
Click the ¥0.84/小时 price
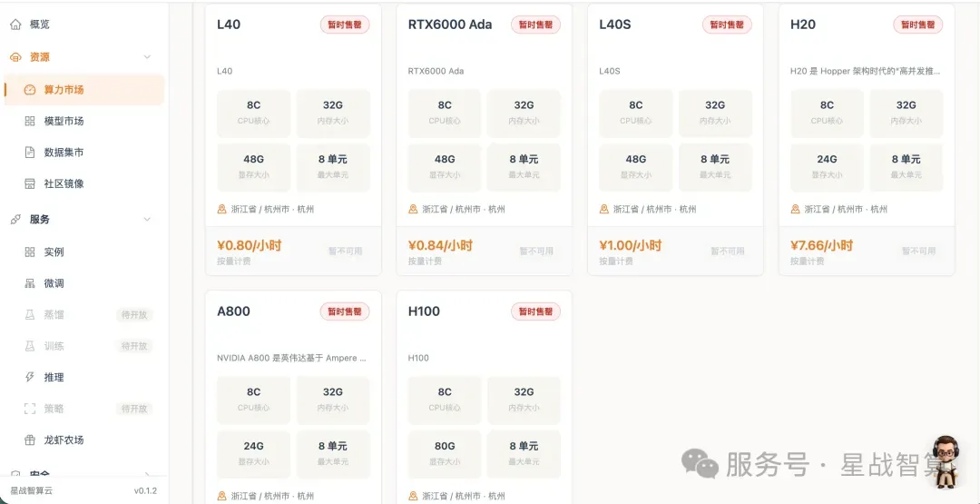[440, 245]
